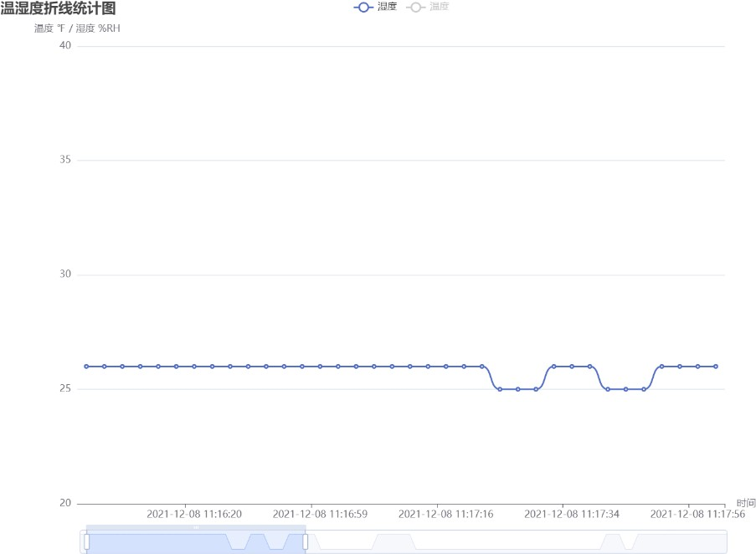Image resolution: width=756 pixels, height=554 pixels.
Task: Click the x-axis label 2021-12-08 11:16:20
Action: click(x=194, y=514)
